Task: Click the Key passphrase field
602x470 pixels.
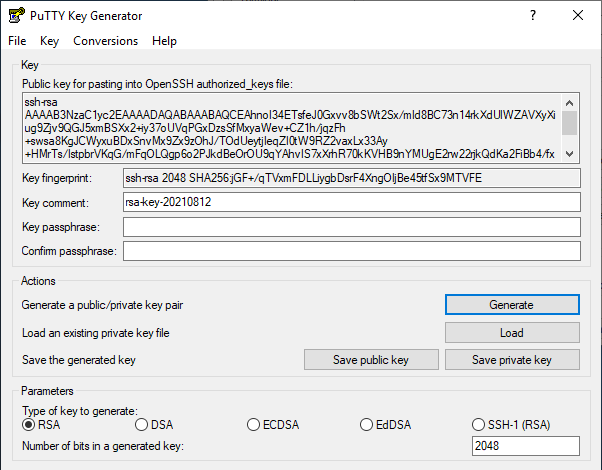Action: click(352, 227)
